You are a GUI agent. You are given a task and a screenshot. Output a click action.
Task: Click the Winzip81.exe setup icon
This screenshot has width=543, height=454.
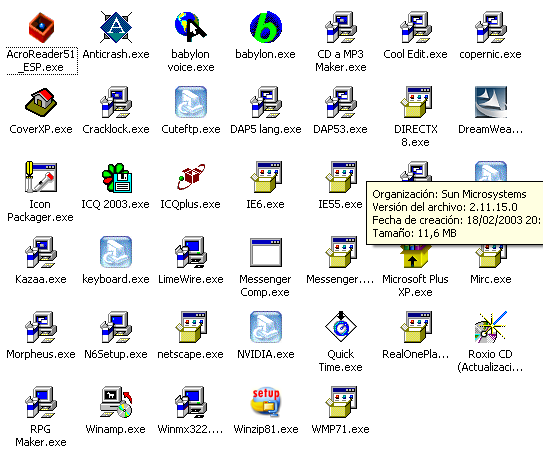pos(266,402)
